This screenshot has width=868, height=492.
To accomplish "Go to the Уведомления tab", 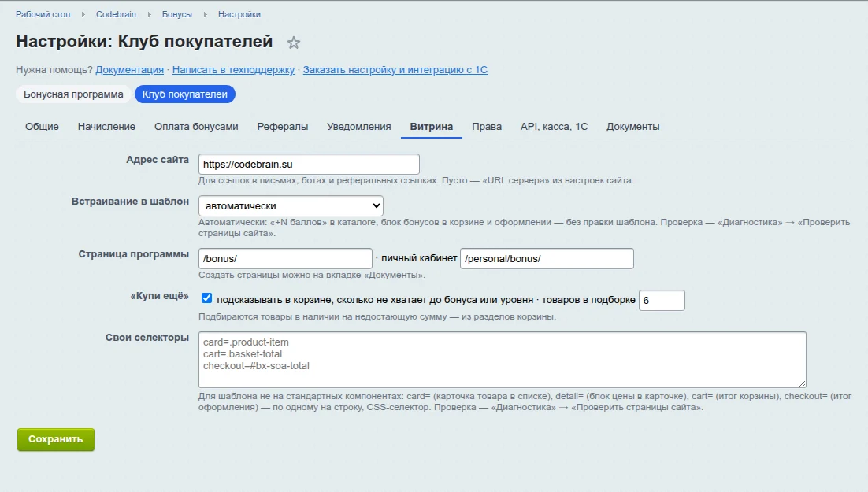I will pos(358,127).
